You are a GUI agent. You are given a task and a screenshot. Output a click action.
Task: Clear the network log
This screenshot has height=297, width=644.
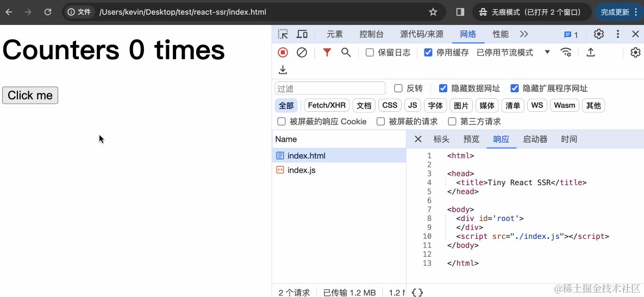[302, 53]
